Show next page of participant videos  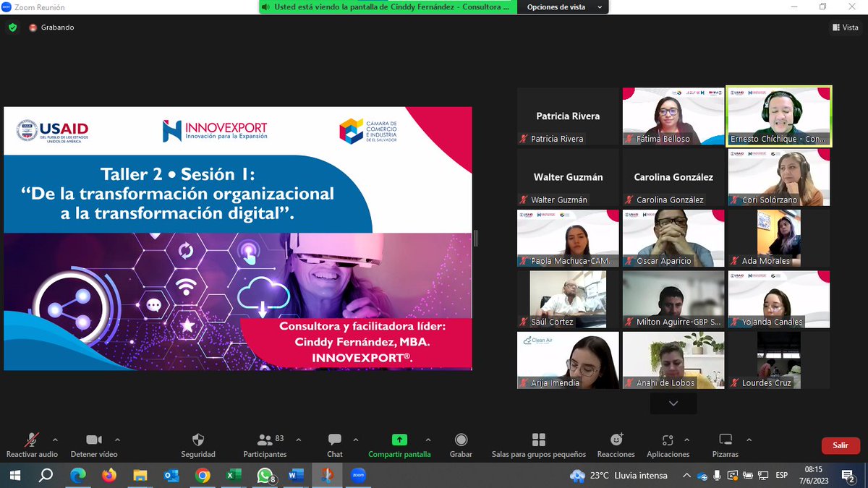[x=673, y=403]
